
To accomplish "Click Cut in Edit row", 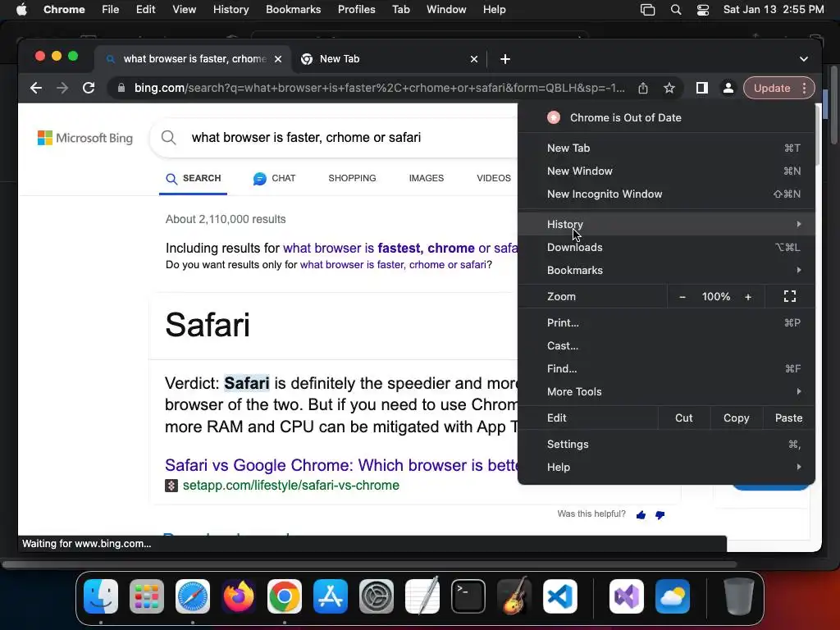I will point(683,418).
